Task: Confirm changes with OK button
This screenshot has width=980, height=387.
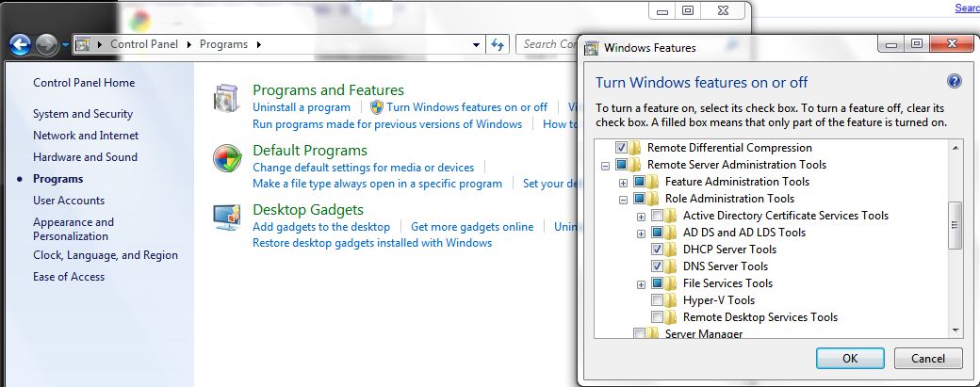Action: 850,359
